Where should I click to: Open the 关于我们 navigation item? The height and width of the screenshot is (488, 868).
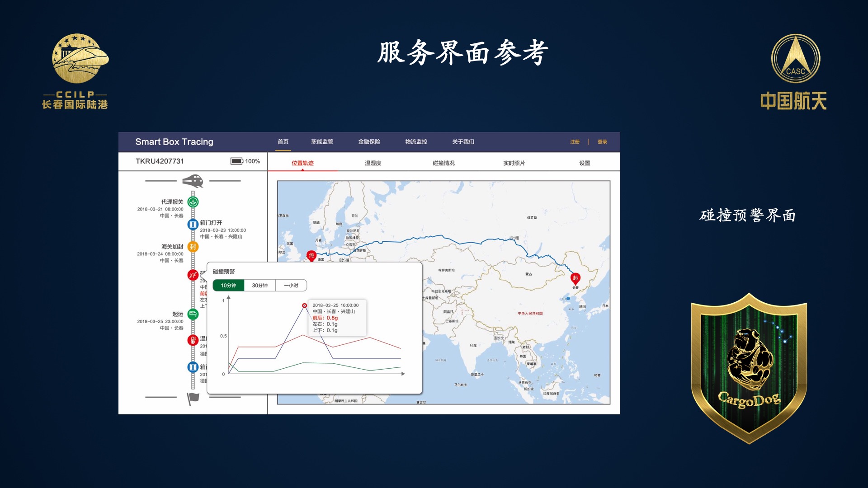click(x=463, y=142)
